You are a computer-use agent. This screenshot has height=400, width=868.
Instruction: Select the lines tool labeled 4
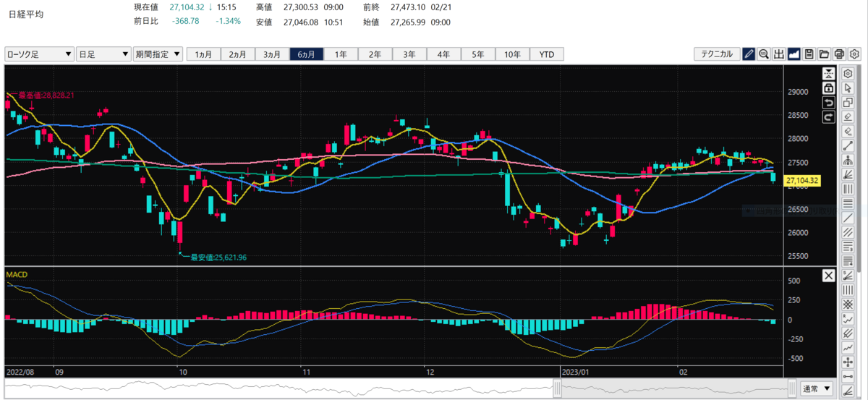848,261
